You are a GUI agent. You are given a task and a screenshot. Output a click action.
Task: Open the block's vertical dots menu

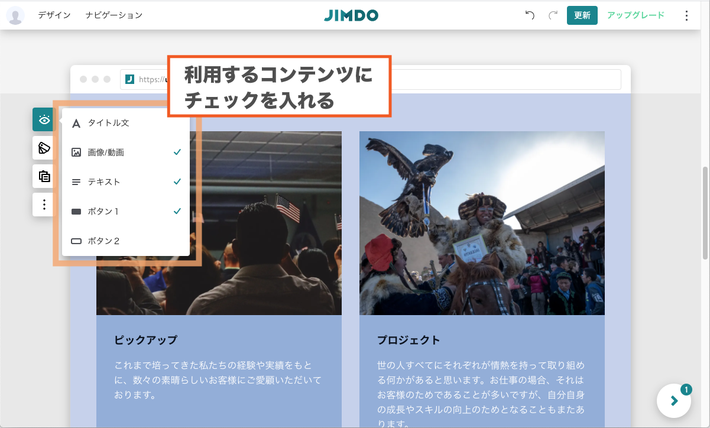(x=43, y=205)
